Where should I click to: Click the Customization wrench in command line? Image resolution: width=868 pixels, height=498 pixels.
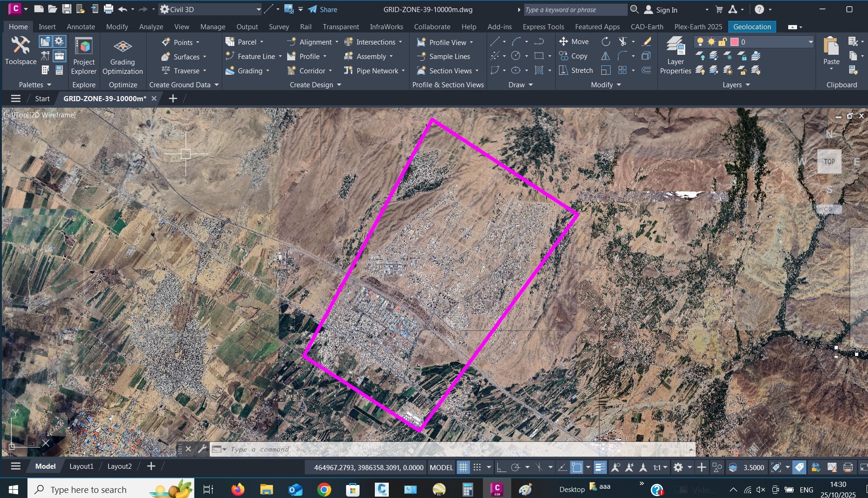pos(202,449)
